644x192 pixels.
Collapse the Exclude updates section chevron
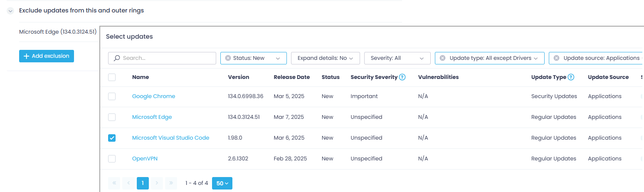[x=10, y=11]
